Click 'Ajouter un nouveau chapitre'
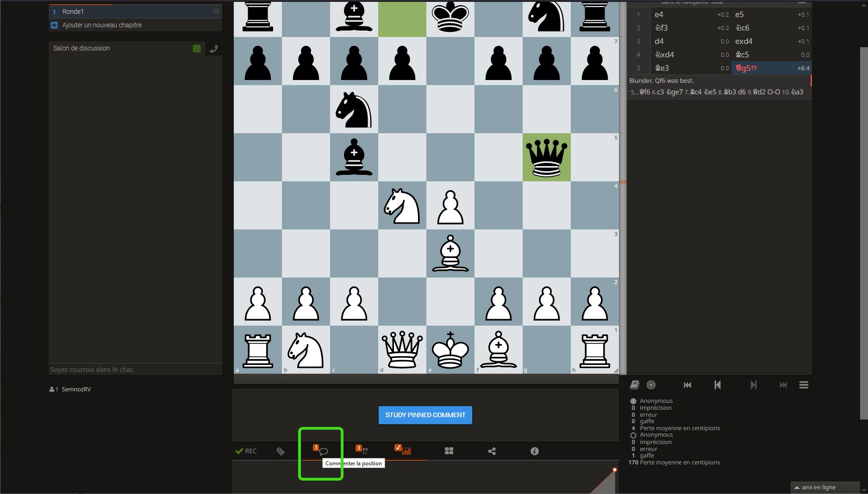 click(x=102, y=25)
